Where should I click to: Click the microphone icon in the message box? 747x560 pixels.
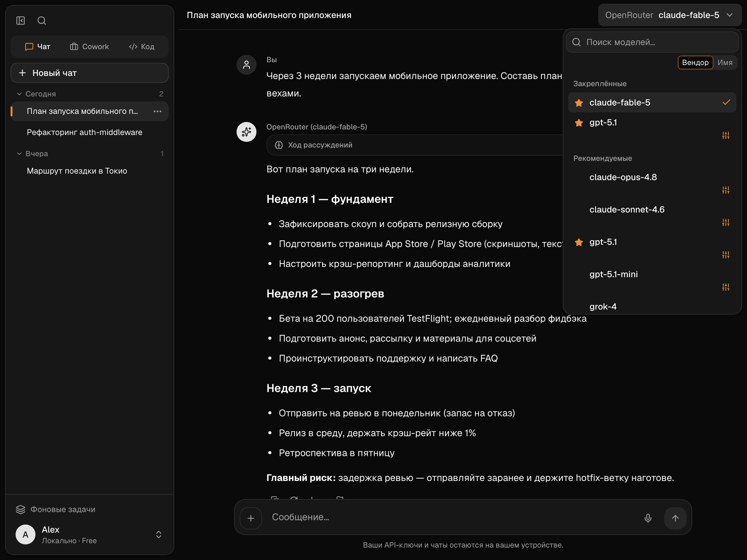648,518
